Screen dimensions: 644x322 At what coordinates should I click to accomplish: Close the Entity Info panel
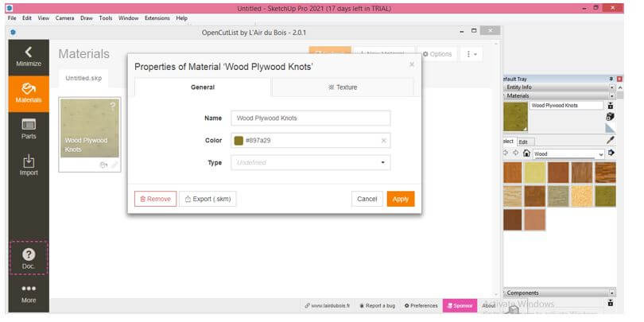(x=612, y=87)
